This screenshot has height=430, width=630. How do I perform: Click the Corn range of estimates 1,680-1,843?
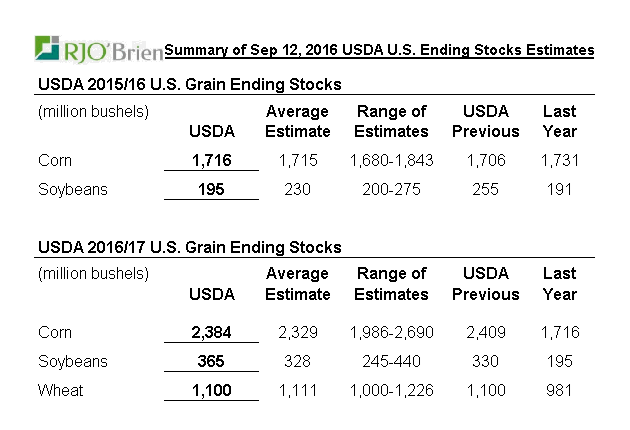391,160
